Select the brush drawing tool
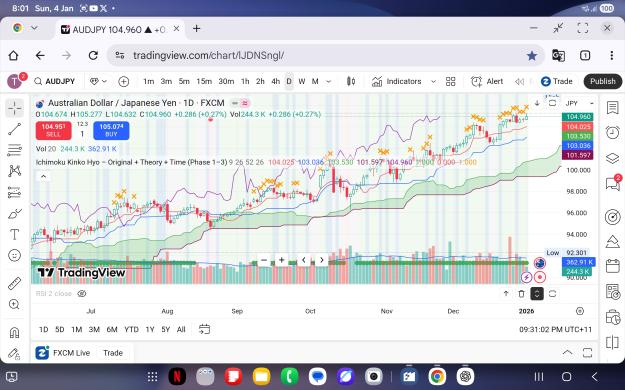This screenshot has height=390, width=625. (15, 214)
